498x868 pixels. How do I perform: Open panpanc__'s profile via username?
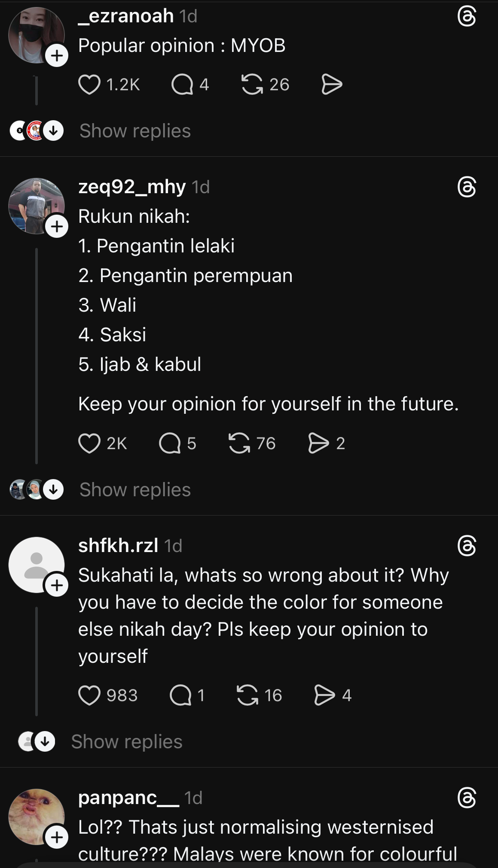click(128, 798)
